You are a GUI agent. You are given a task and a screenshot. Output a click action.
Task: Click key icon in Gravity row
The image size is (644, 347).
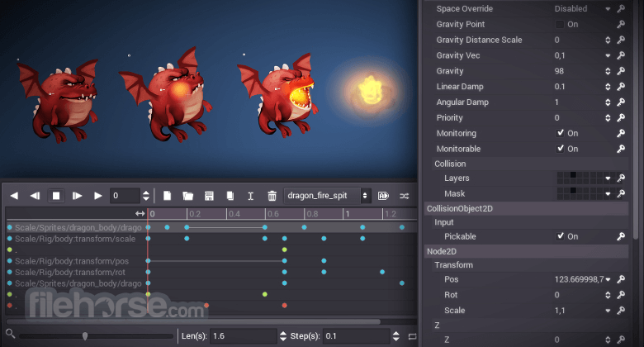pos(621,71)
